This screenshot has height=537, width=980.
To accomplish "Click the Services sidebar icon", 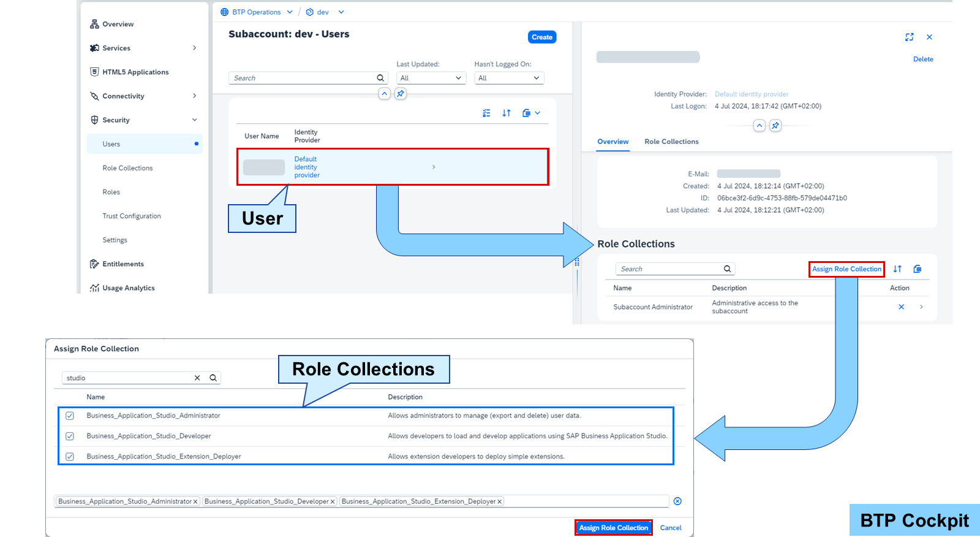I will click(94, 48).
